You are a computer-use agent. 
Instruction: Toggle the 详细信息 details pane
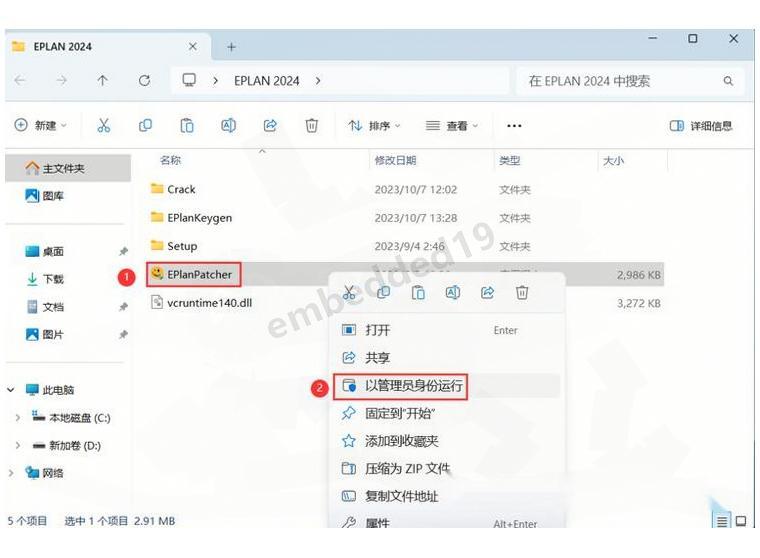[701, 126]
